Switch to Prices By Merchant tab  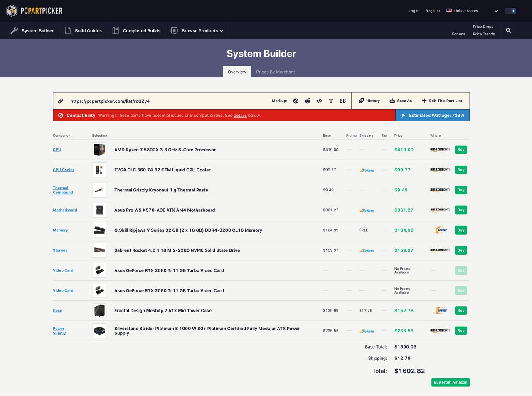point(276,72)
